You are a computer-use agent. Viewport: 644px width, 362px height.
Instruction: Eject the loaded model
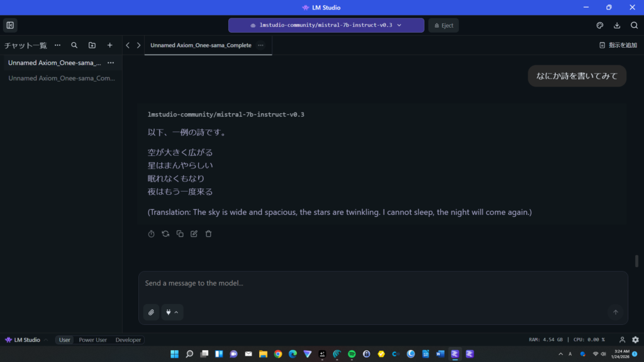pyautogui.click(x=443, y=25)
